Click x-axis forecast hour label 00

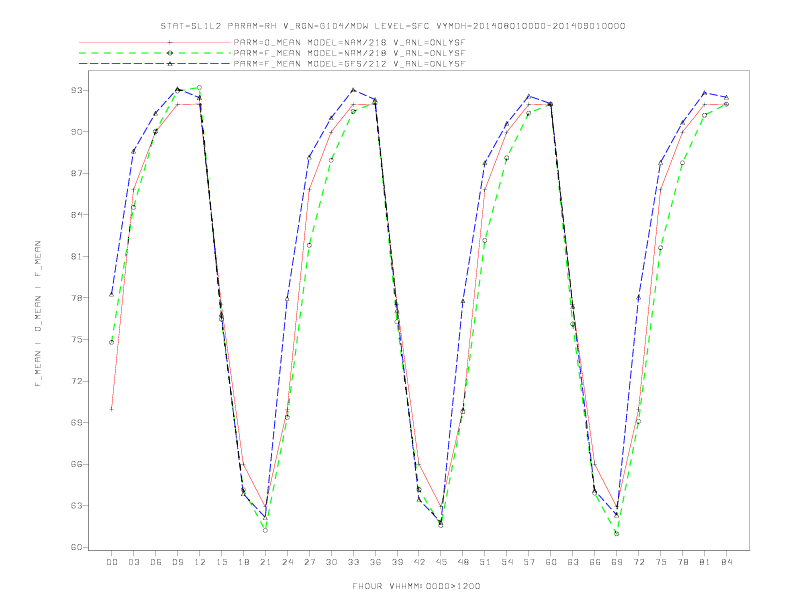click(x=112, y=562)
